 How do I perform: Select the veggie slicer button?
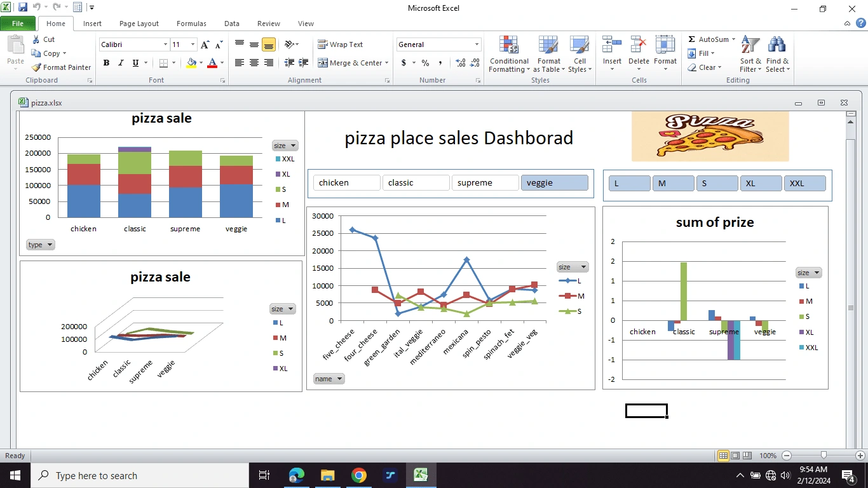[554, 183]
